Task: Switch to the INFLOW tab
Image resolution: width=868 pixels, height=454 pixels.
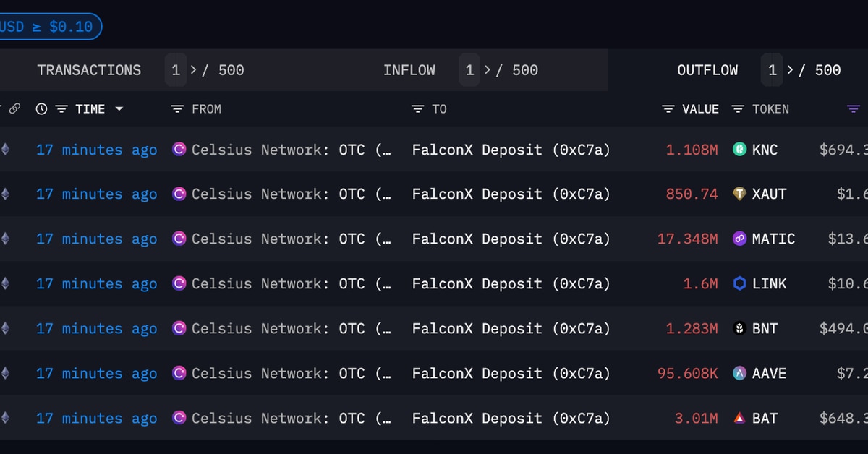Action: tap(409, 70)
